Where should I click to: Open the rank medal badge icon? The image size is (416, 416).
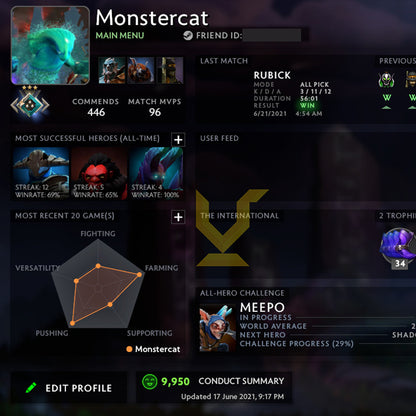[x=30, y=105]
